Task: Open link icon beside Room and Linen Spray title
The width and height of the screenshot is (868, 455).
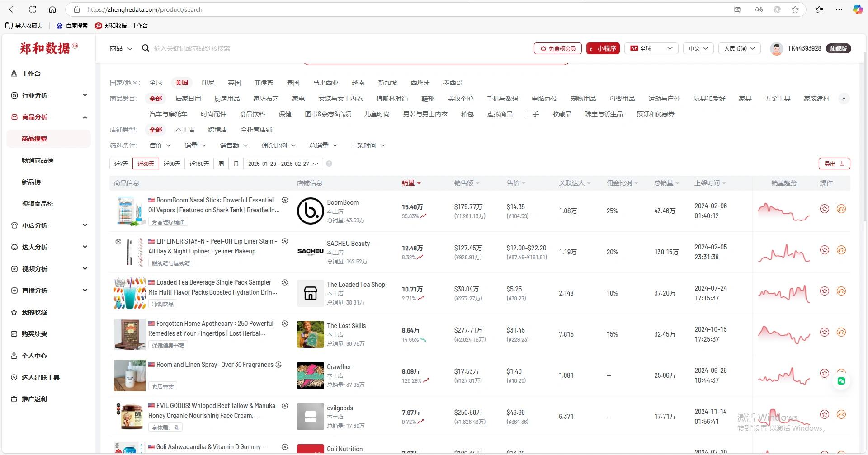Action: tap(278, 365)
